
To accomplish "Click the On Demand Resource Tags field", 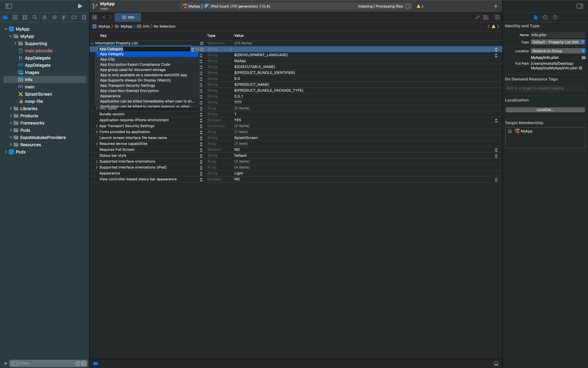I will click(545, 88).
